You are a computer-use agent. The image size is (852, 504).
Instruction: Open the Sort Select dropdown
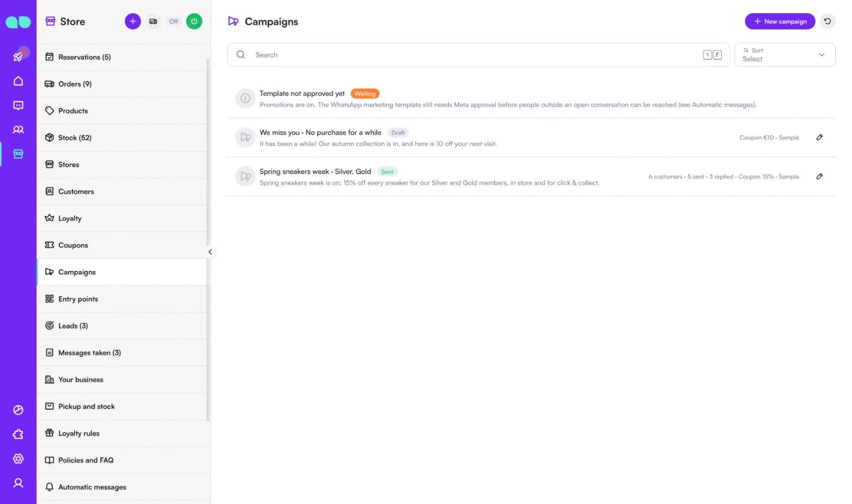tap(785, 55)
